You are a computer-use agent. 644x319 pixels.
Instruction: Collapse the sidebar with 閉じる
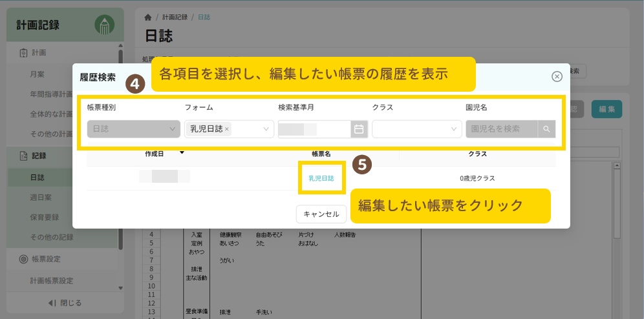click(65, 303)
